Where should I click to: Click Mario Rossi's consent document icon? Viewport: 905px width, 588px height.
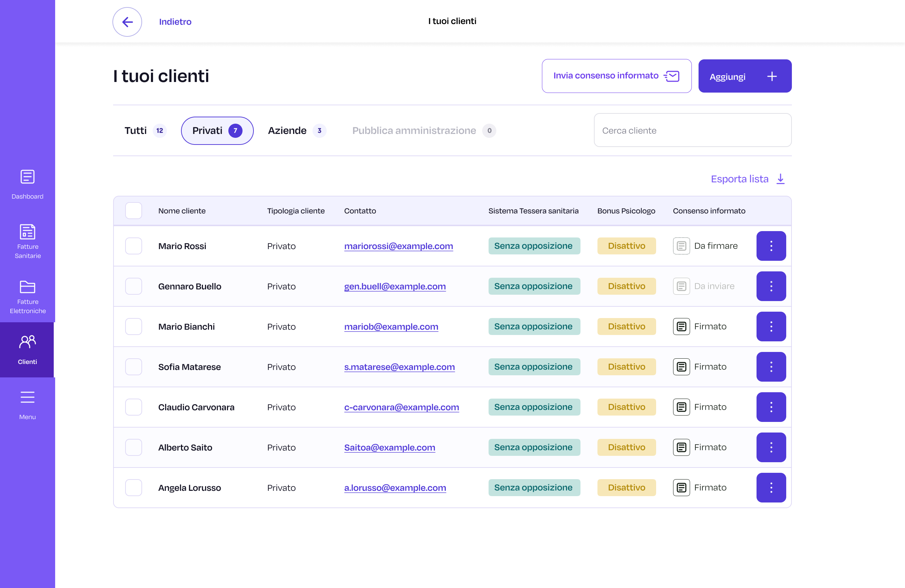coord(681,246)
